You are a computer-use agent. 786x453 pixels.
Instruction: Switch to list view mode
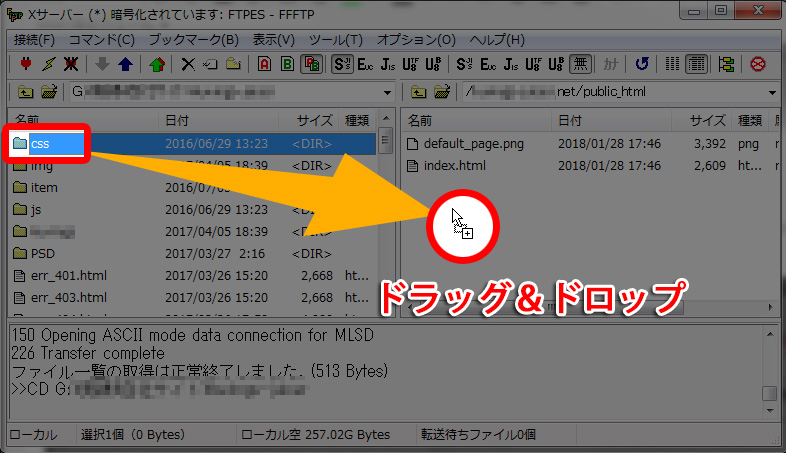[672, 64]
